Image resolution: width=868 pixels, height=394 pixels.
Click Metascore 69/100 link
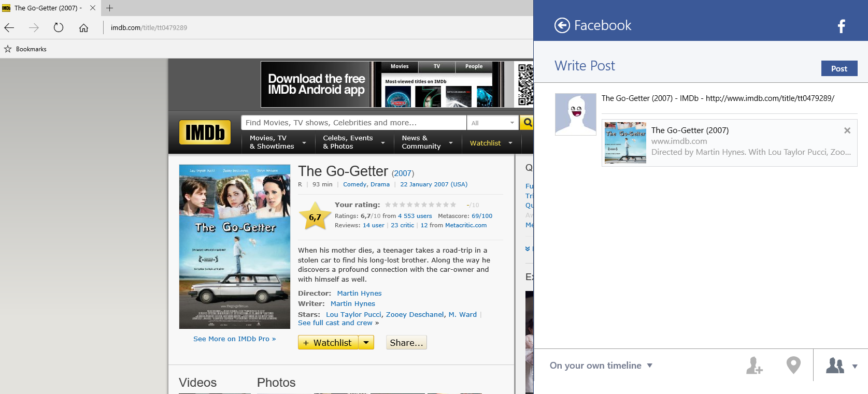click(x=482, y=216)
